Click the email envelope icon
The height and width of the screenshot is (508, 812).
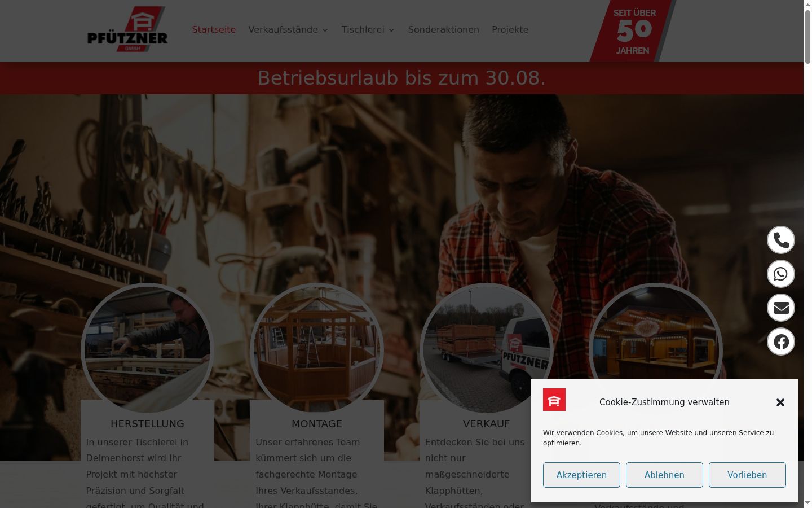[781, 308]
